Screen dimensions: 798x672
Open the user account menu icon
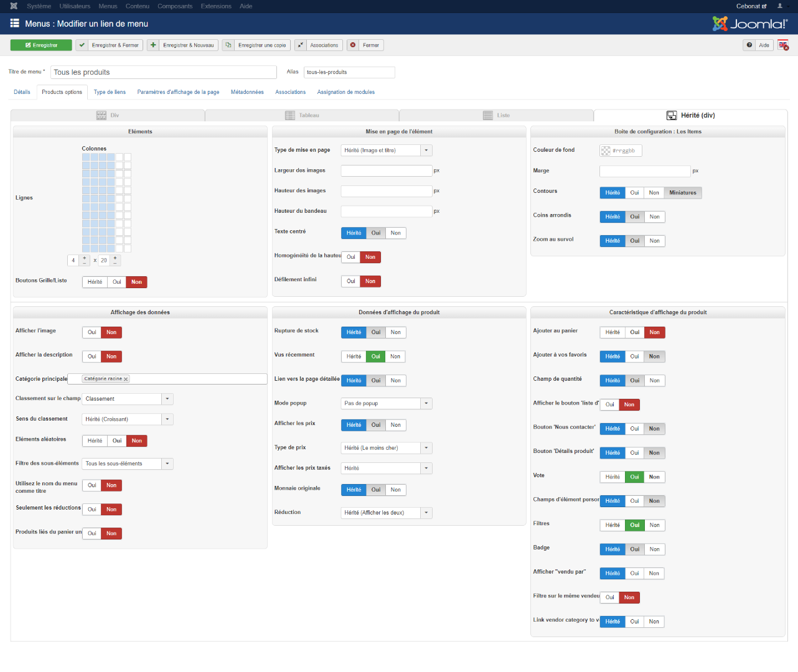780,6
